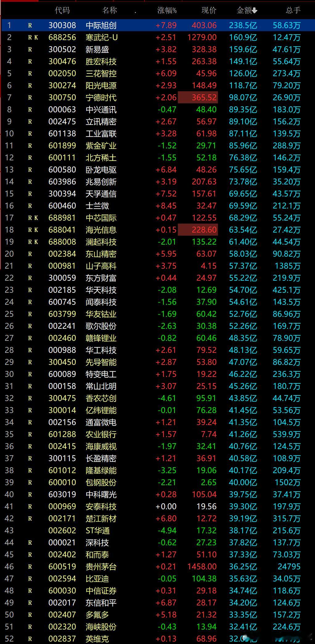Select stock name 华工科技
Viewport: 315px width, 644px height.
(101, 350)
